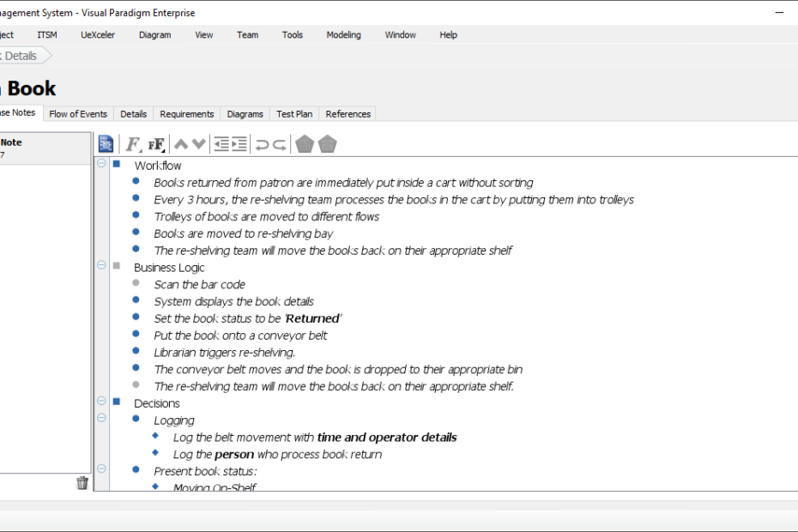The width and height of the screenshot is (798, 532).
Task: Collapse the Logging subsection
Action: pyautogui.click(x=101, y=418)
